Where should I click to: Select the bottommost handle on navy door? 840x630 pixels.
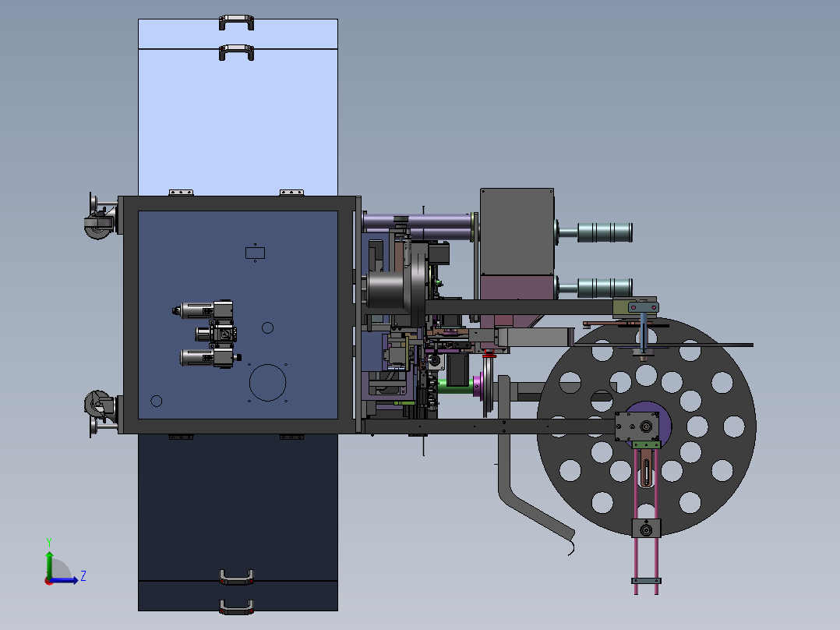coord(236,607)
